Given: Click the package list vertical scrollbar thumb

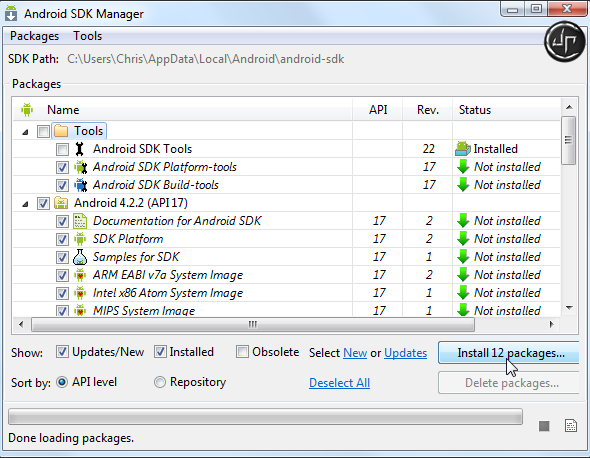Looking at the screenshot, I should [x=569, y=140].
